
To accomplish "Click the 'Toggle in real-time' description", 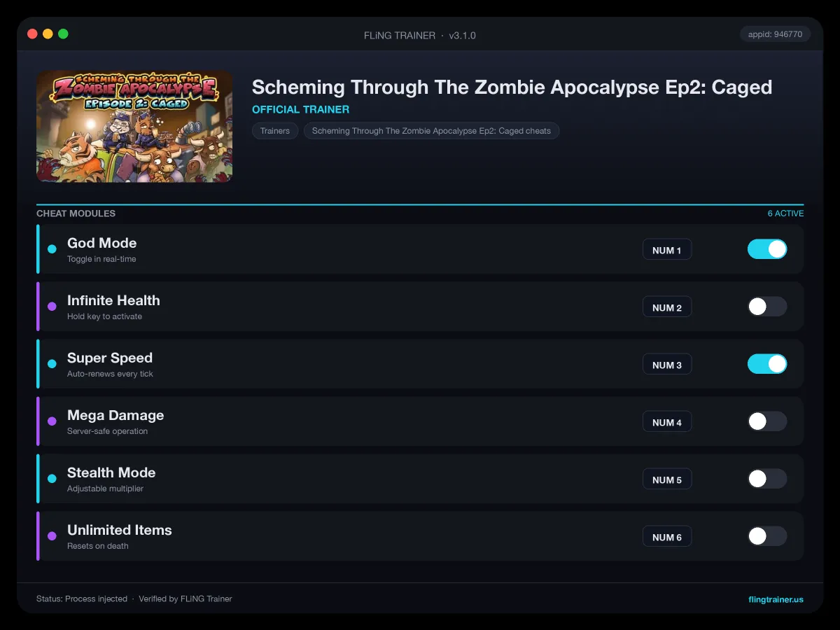I will (101, 259).
